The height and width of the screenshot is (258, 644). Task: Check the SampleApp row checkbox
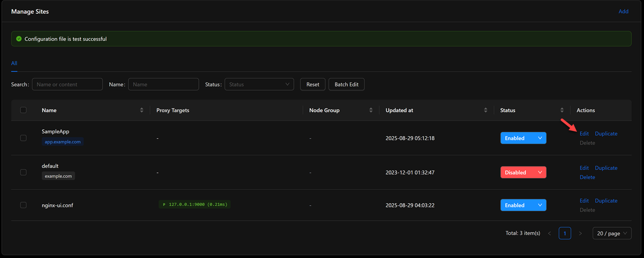[23, 138]
